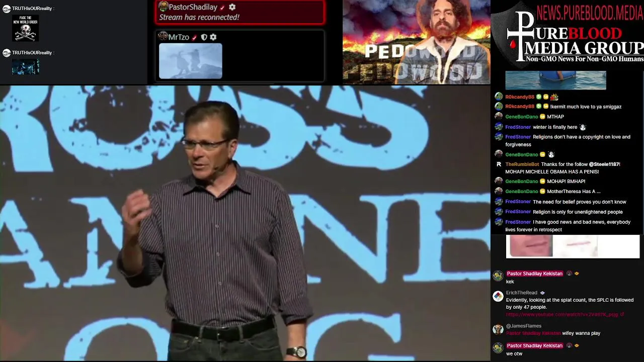Image resolution: width=644 pixels, height=362 pixels.
Task: Open the GeneBonDano avatar on the MTHAP message
Action: click(499, 116)
